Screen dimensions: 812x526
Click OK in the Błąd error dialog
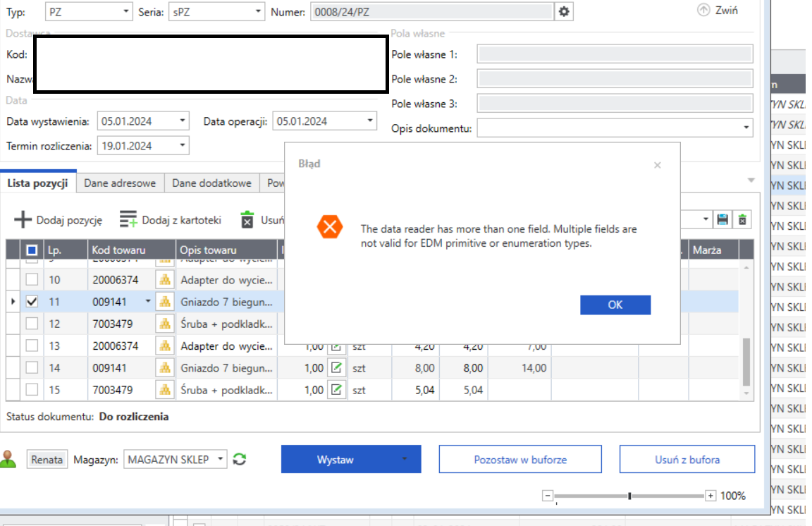tap(615, 305)
